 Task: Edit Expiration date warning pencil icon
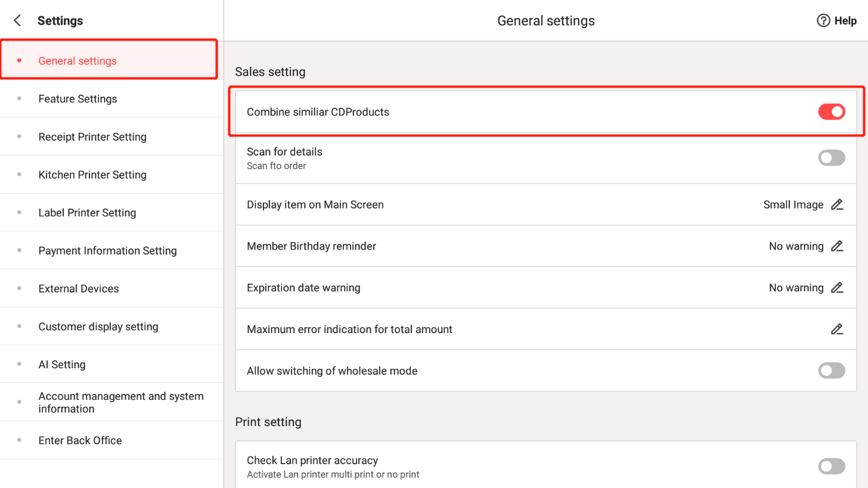tap(837, 288)
